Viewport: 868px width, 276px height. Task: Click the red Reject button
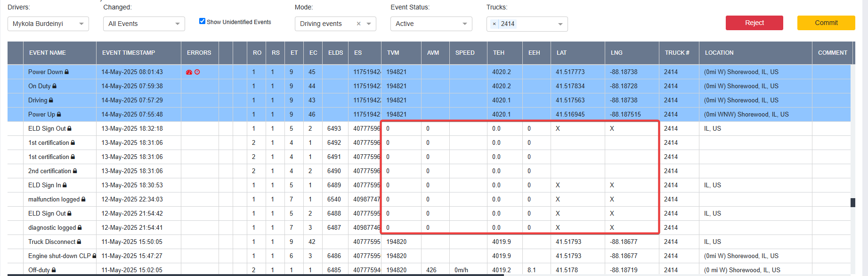click(754, 23)
